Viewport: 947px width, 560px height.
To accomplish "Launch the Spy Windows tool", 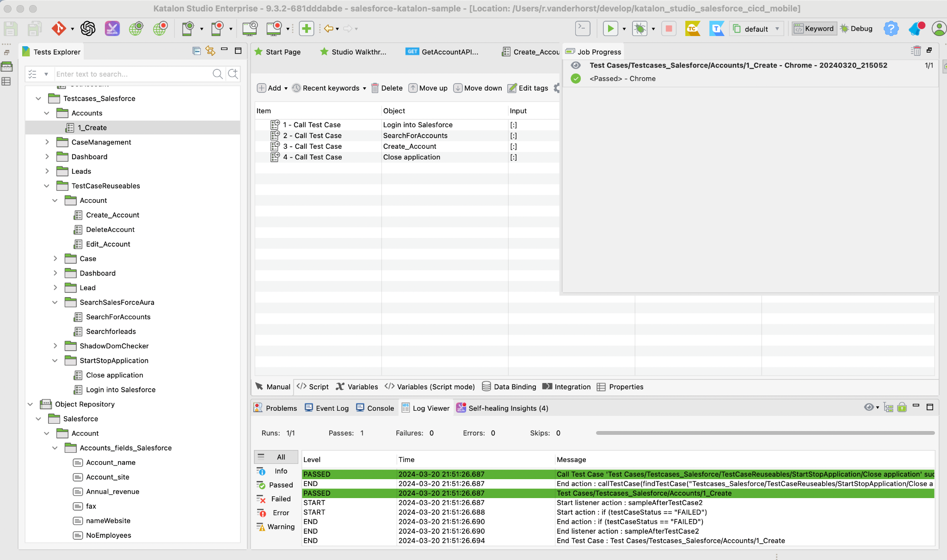I will [x=250, y=29].
